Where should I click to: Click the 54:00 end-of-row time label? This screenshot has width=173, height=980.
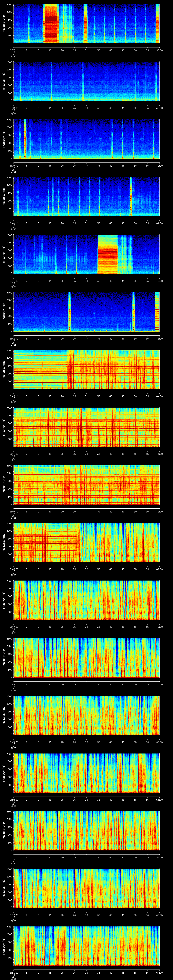pos(160,972)
